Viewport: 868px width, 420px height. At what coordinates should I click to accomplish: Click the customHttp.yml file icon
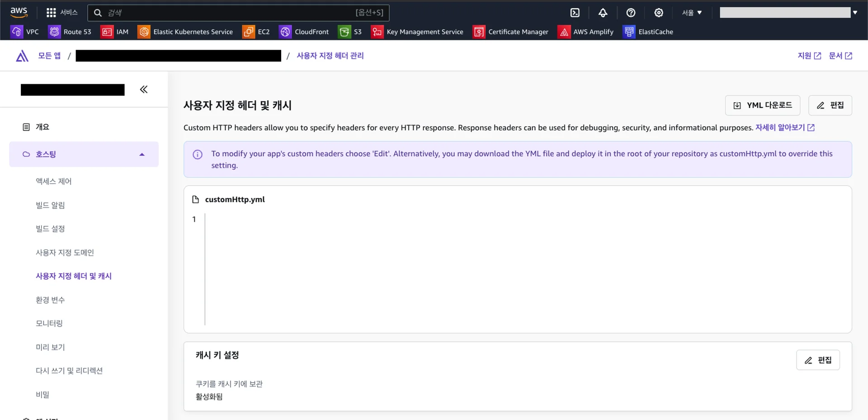[196, 200]
